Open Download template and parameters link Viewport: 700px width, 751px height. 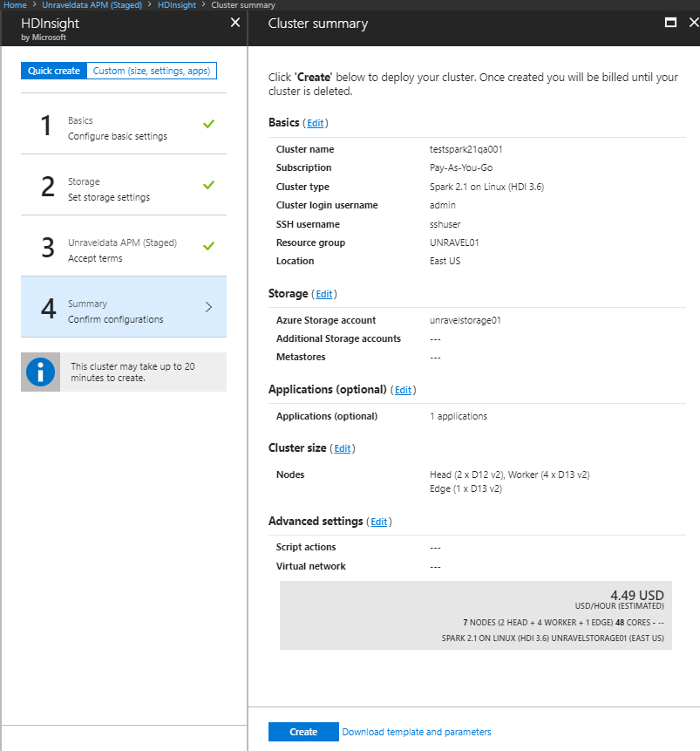click(417, 732)
